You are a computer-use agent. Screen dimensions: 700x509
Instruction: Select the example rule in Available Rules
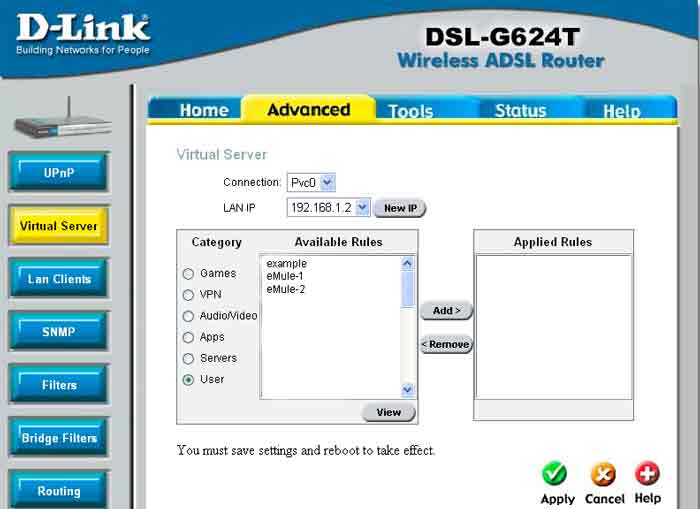(x=287, y=263)
